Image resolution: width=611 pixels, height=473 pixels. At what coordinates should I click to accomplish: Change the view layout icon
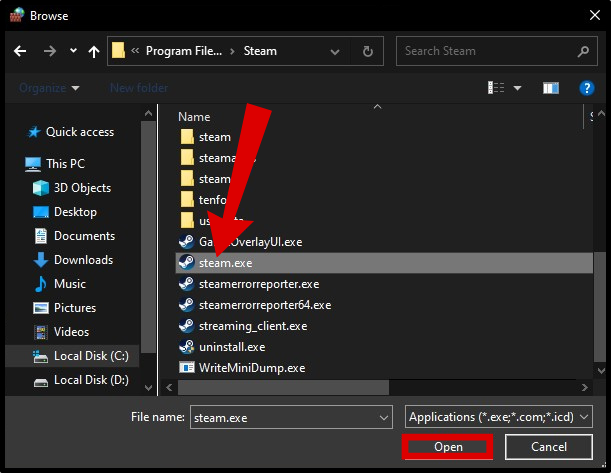click(496, 88)
